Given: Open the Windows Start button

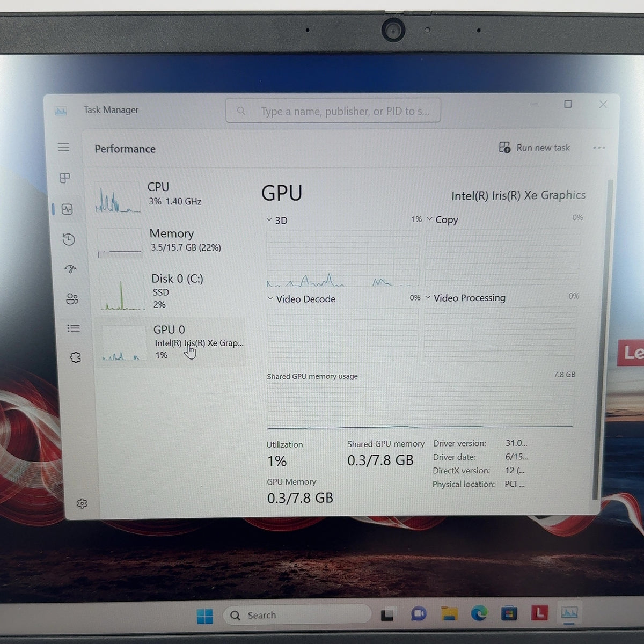Looking at the screenshot, I should point(204,616).
